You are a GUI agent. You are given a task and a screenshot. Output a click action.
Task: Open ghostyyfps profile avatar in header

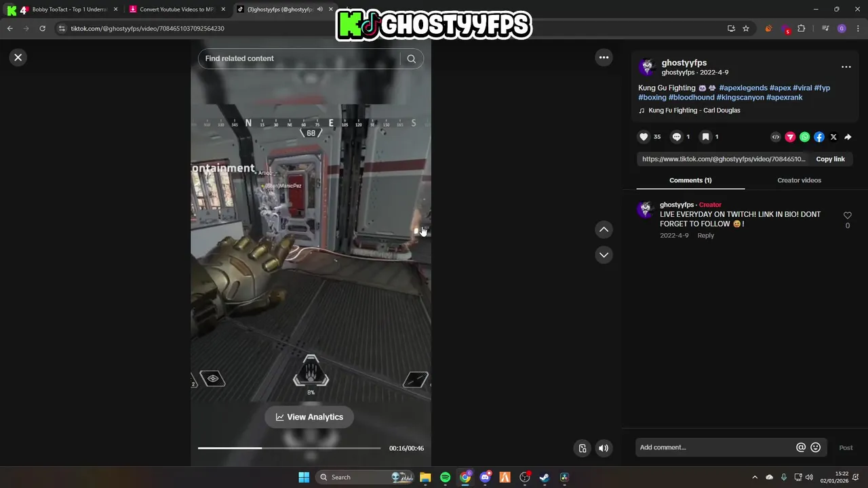tap(648, 66)
